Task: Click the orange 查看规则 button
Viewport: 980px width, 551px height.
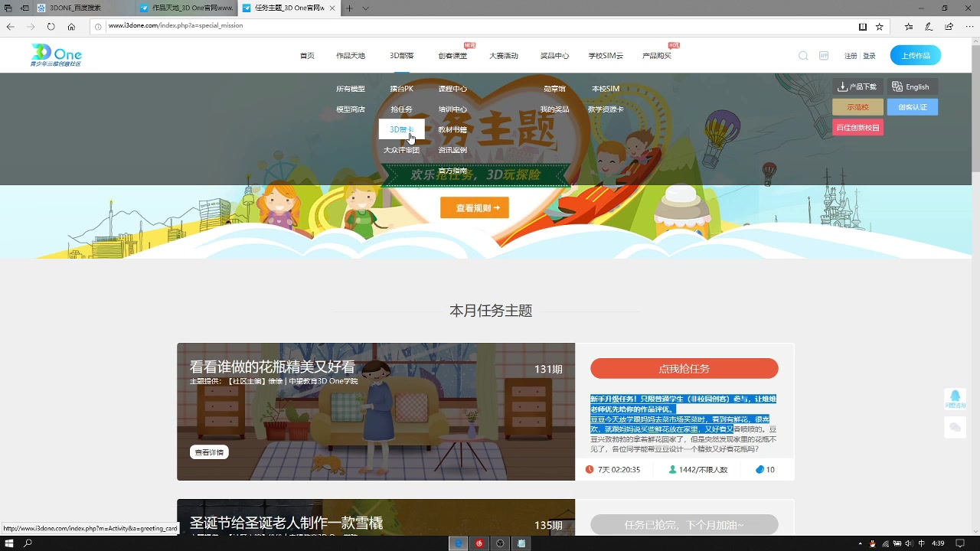Action: tap(475, 207)
